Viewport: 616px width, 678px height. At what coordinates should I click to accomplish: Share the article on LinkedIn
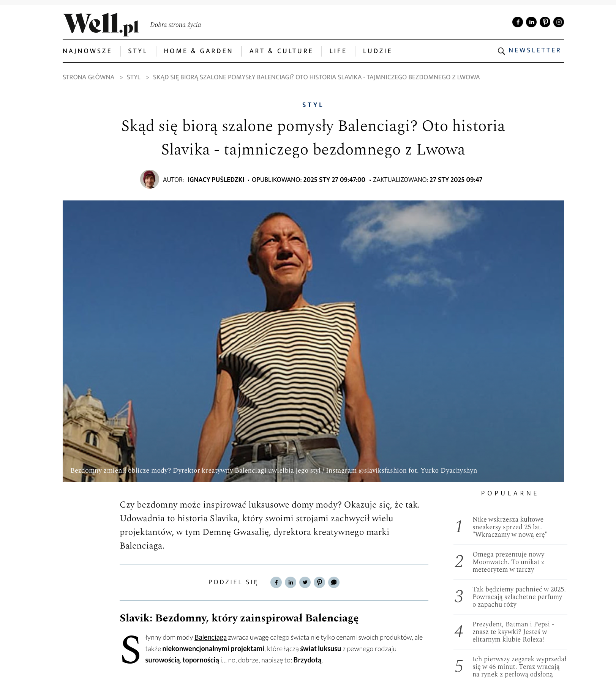pos(291,582)
